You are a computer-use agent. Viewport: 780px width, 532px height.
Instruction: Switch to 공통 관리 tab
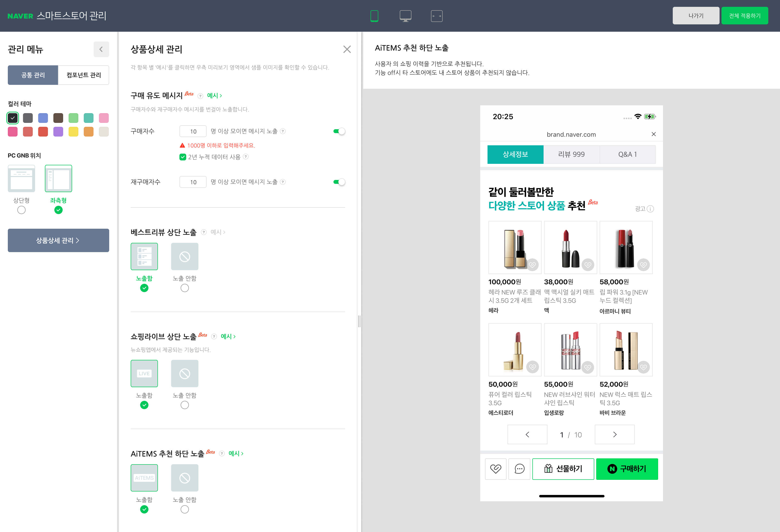coord(33,75)
